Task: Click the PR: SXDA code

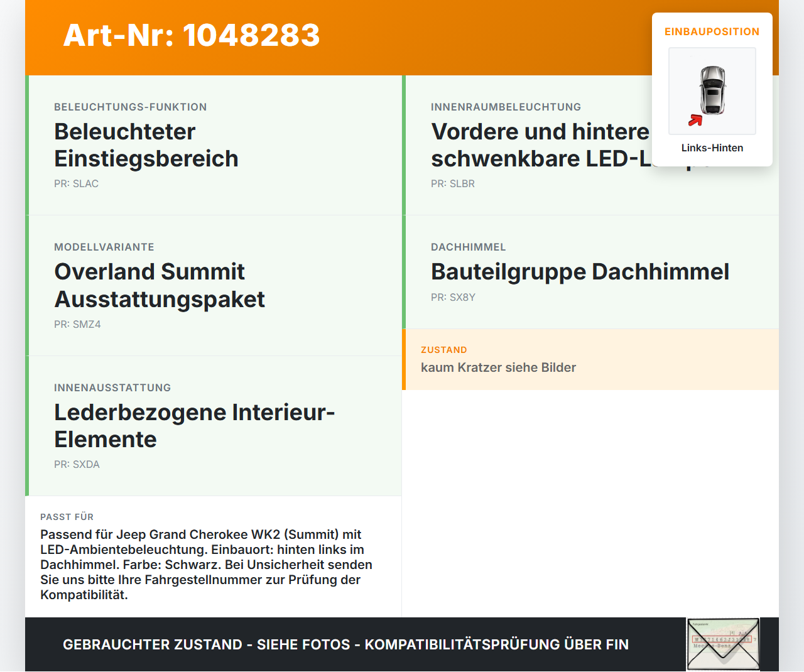Action: (x=77, y=464)
